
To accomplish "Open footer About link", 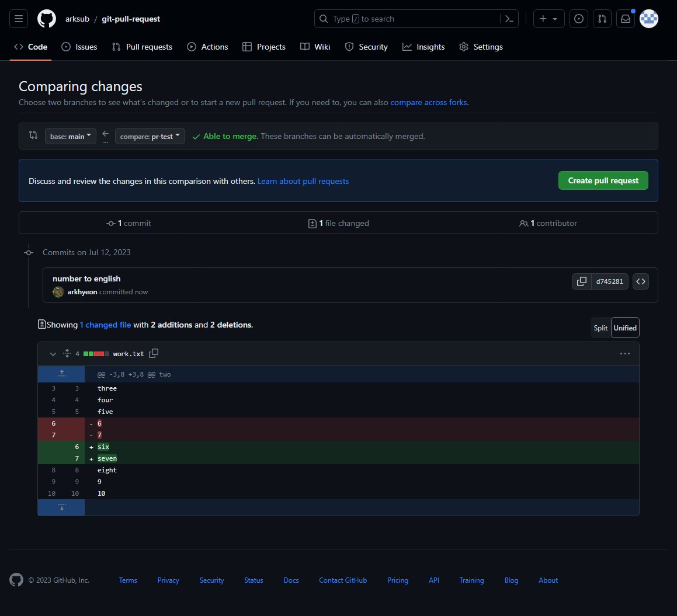I will pos(548,580).
